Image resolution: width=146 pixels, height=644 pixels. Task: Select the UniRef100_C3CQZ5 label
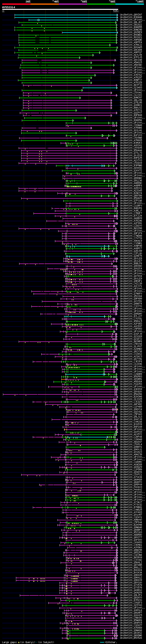pyautogui.click(x=131, y=402)
